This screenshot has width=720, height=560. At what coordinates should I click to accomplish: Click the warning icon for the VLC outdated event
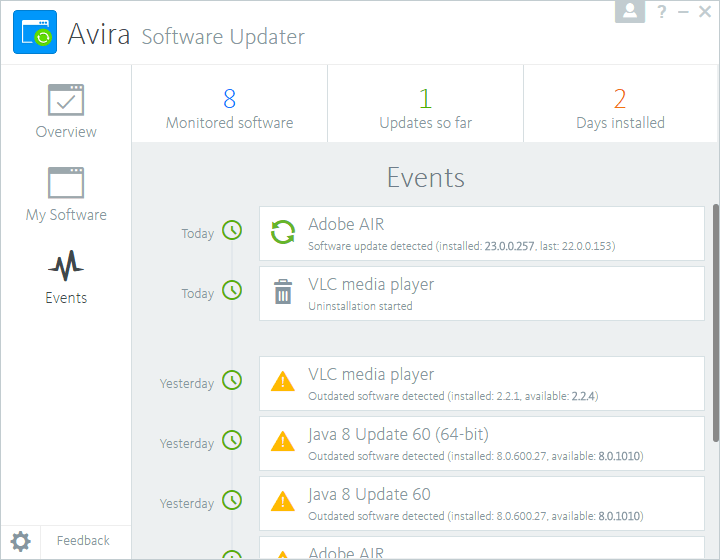(283, 381)
